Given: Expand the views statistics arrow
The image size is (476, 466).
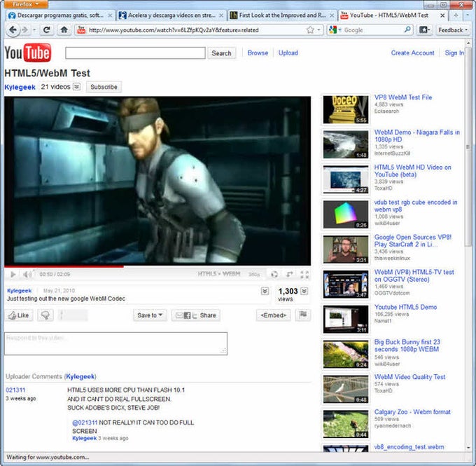Looking at the screenshot, I should 304,292.
